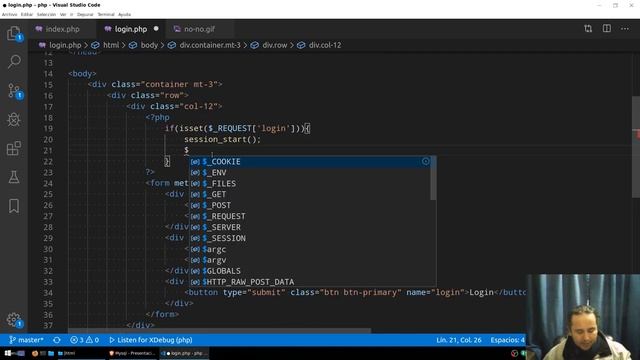
Task: Click the <body> tag on line 14
Action: point(82,73)
